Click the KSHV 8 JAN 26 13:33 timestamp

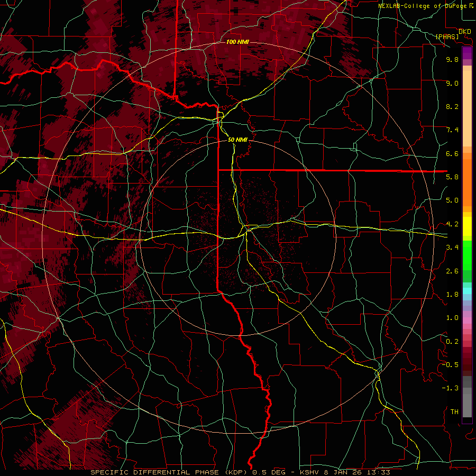[x=345, y=472]
